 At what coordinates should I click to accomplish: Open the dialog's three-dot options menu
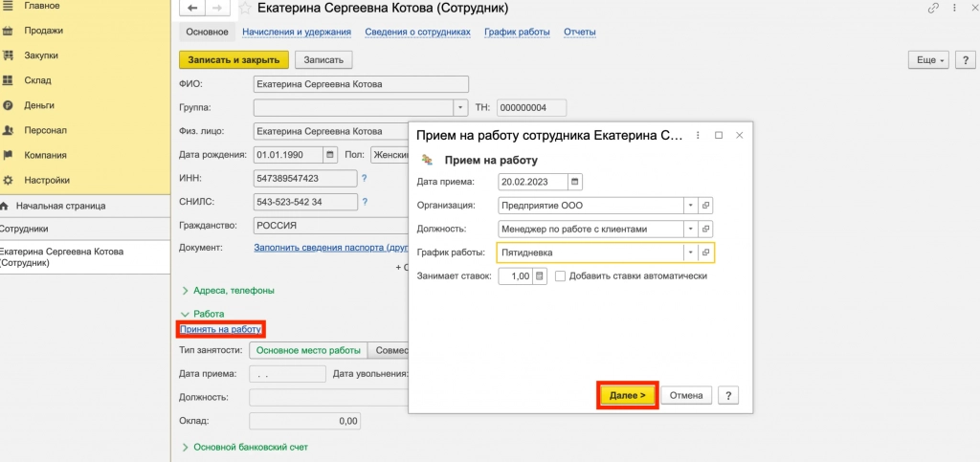tap(698, 135)
